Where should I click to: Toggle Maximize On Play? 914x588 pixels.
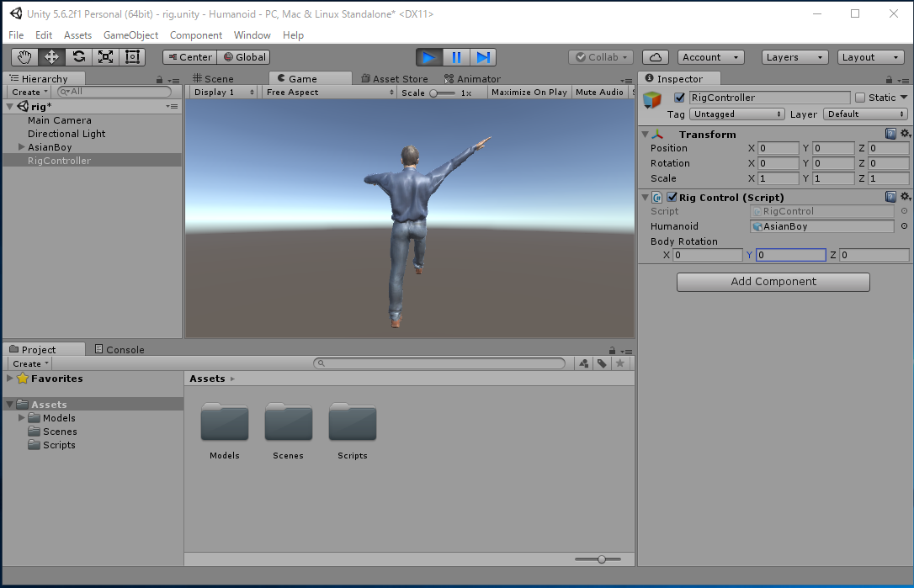529,93
